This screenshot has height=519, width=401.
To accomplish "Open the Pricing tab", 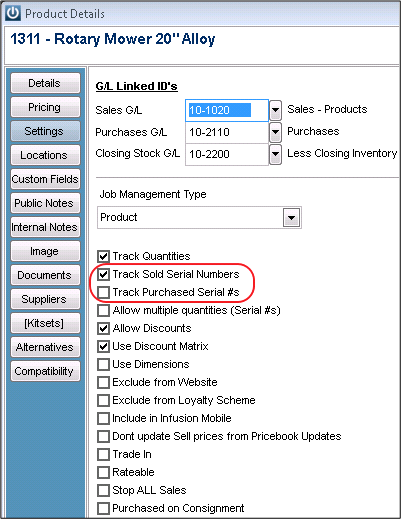I will (45, 107).
